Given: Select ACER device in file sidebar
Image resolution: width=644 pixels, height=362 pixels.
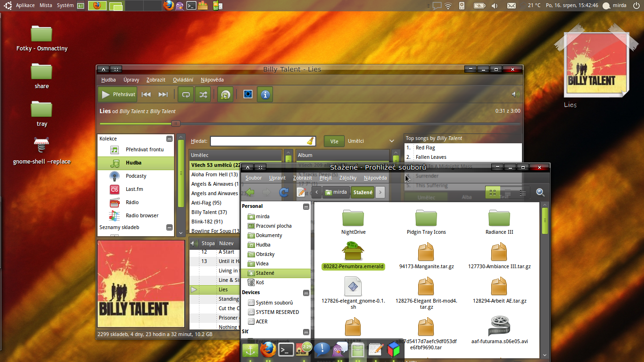Looking at the screenshot, I should tap(276, 321).
